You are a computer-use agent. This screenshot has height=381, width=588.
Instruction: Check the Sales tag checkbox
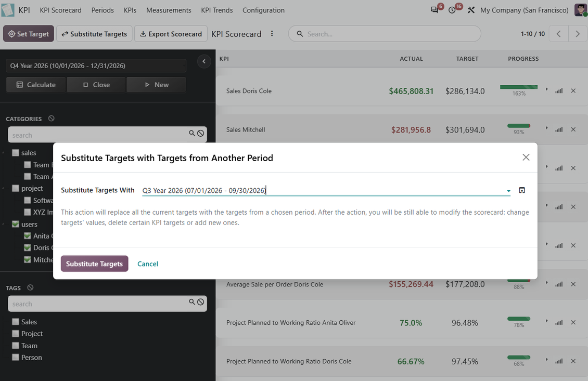(16, 321)
